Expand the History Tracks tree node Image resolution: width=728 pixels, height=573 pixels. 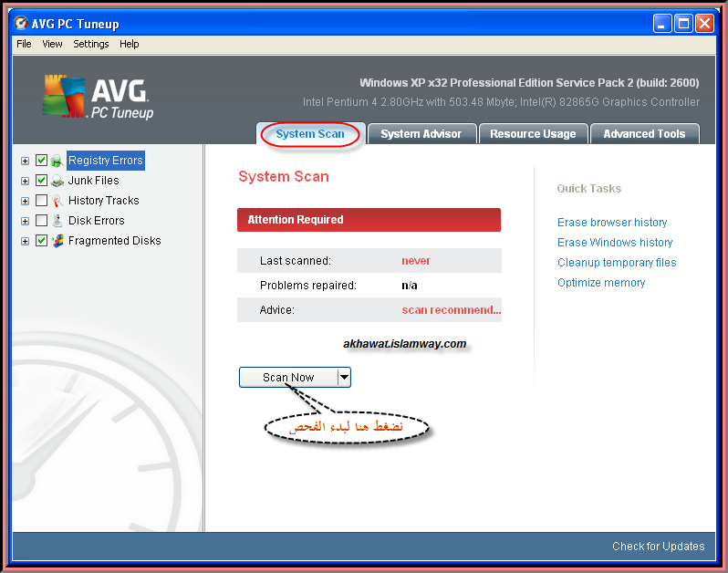25,201
